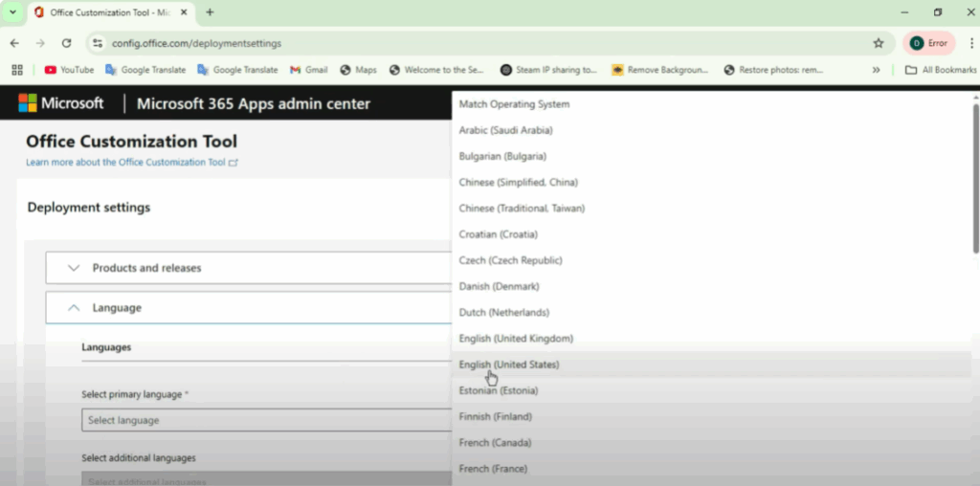
Task: Reload the page with refresh icon
Action: (66, 43)
